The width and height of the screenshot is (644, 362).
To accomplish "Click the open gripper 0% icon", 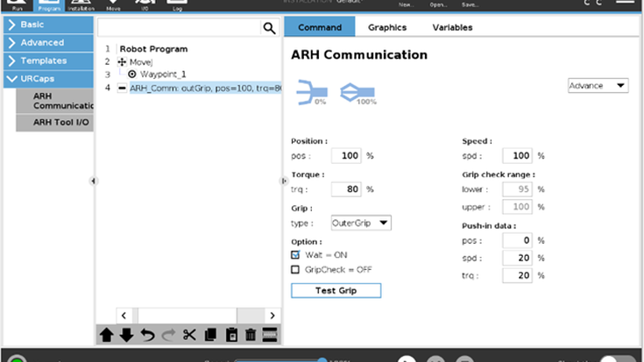I will (x=311, y=92).
